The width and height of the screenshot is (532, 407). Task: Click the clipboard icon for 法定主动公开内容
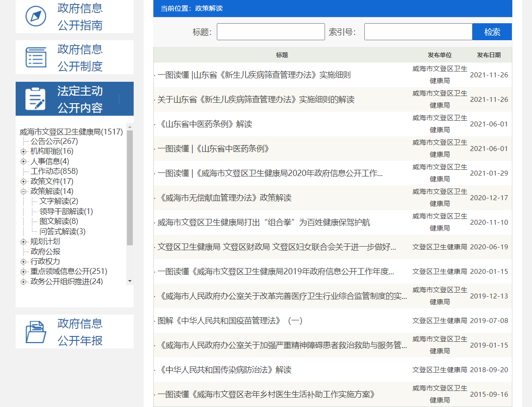click(x=36, y=99)
